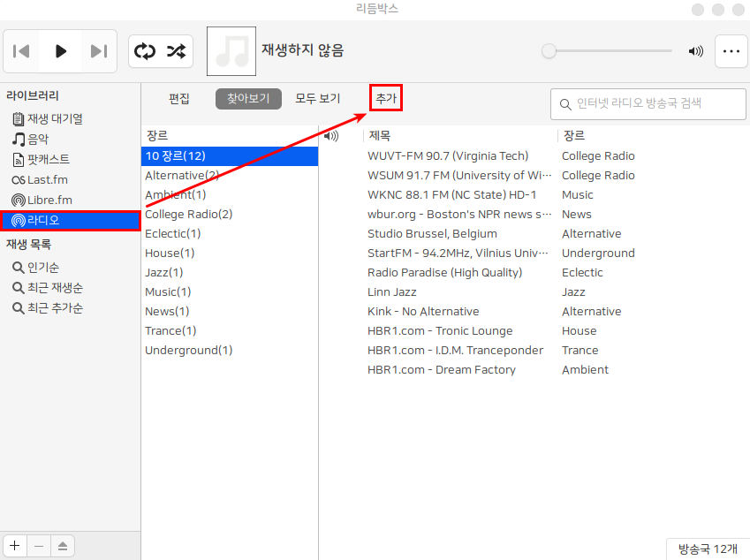Toggle shuffle playback mode

[x=177, y=51]
